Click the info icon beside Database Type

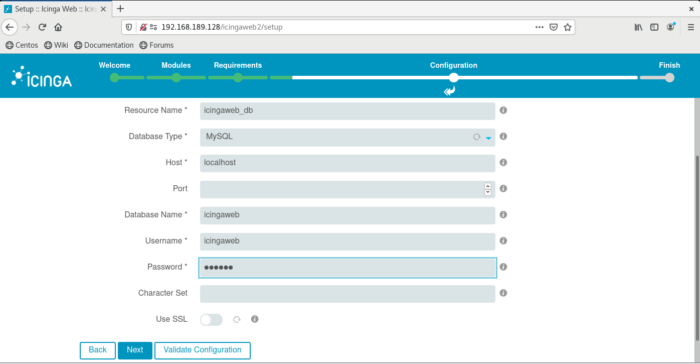[x=503, y=136]
